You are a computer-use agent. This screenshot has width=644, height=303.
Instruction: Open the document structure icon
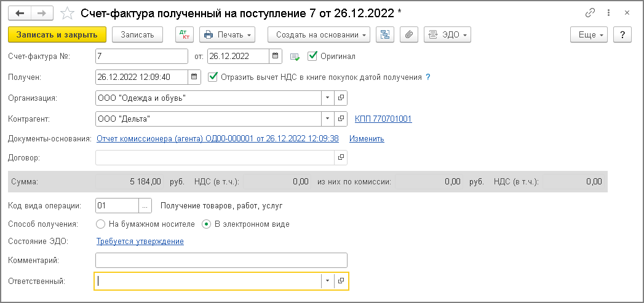tap(385, 35)
